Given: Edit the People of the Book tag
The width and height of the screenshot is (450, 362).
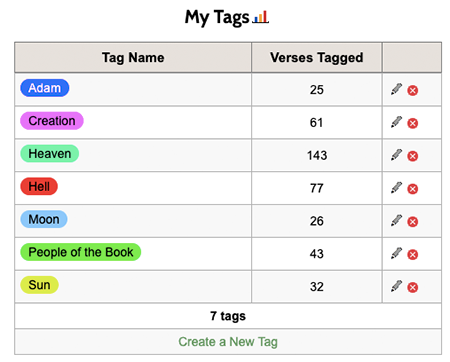Looking at the screenshot, I should point(396,253).
